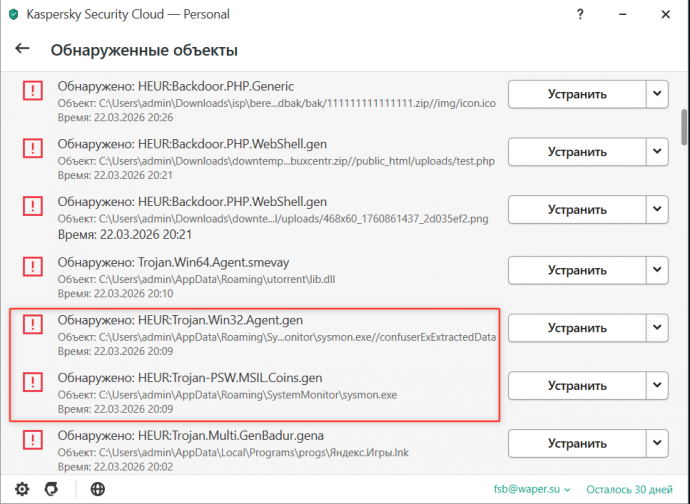Image resolution: width=690 pixels, height=504 pixels.
Task: Click Устранить for the png WebShell entry
Action: pos(577,210)
